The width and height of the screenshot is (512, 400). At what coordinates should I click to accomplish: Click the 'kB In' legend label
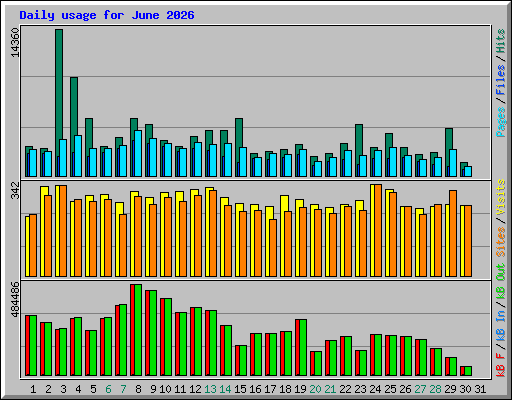[x=501, y=325]
